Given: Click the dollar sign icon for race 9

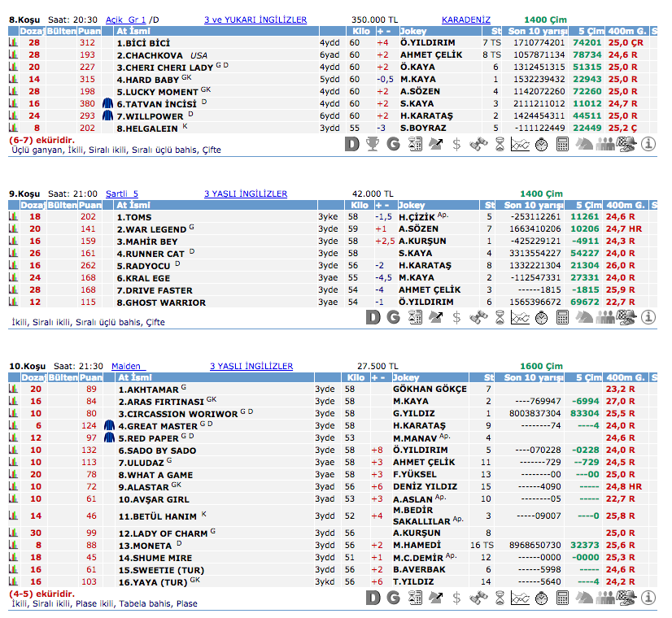Looking at the screenshot, I should [456, 317].
